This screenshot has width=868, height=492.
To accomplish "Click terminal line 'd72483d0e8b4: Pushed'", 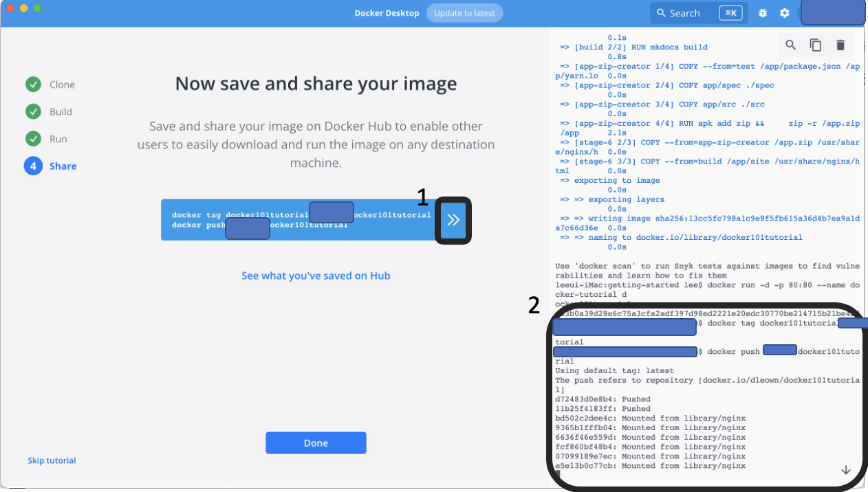I will point(603,399).
